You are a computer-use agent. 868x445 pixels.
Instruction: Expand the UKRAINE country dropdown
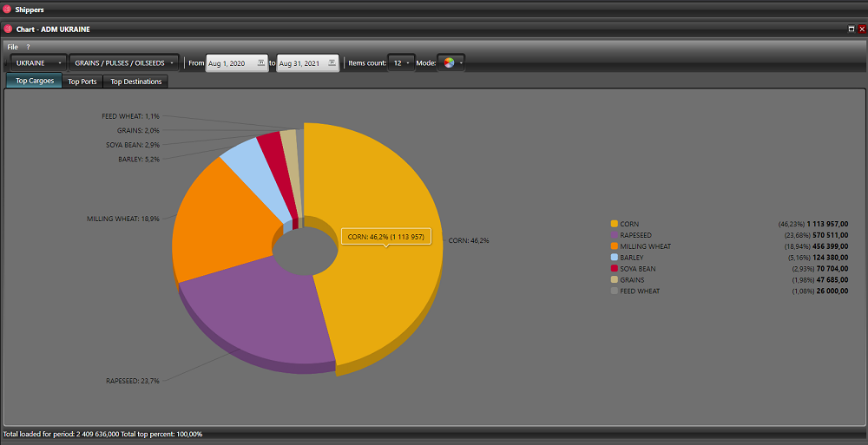click(39, 63)
